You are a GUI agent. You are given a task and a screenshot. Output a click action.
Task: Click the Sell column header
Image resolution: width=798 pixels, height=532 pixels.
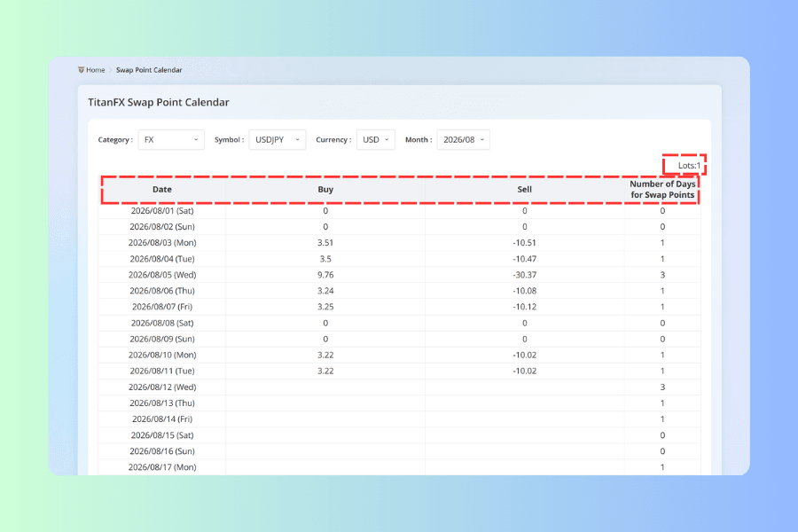pyautogui.click(x=524, y=190)
